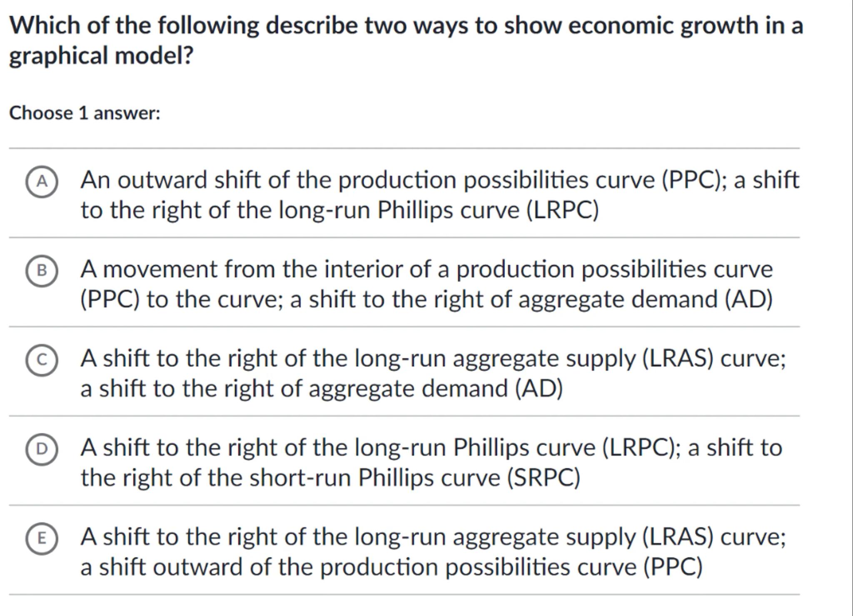
Task: Click "(LRAS)" in option C text
Action: tap(678, 359)
